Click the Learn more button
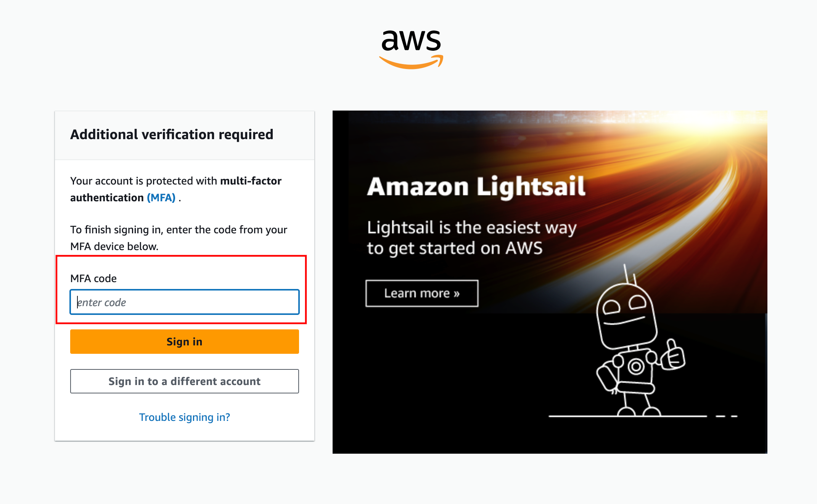This screenshot has height=504, width=817. (x=421, y=293)
